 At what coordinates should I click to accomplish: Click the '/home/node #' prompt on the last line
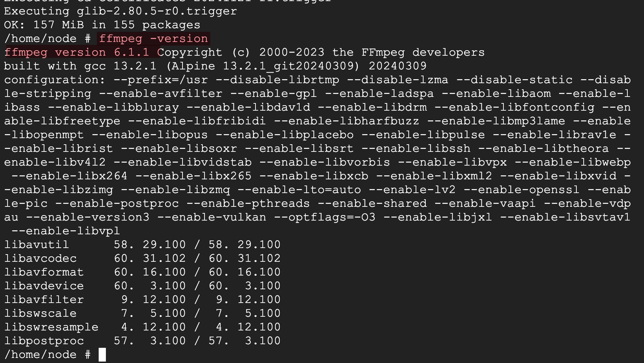tap(47, 354)
